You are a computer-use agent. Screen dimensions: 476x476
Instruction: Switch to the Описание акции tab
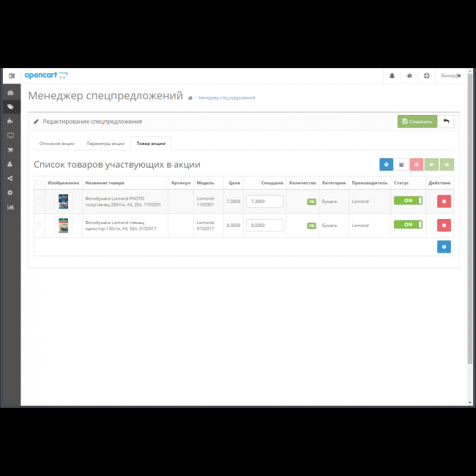[56, 144]
